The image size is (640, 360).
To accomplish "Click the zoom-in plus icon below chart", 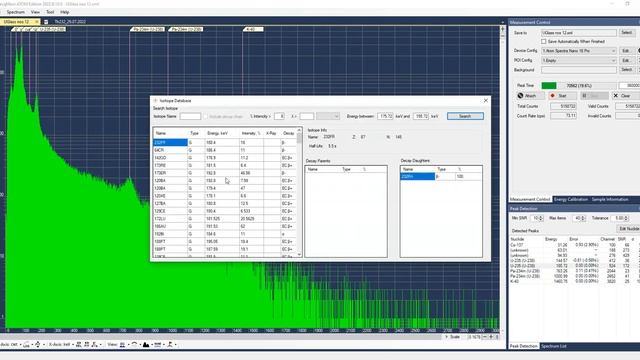I will coord(491,337).
